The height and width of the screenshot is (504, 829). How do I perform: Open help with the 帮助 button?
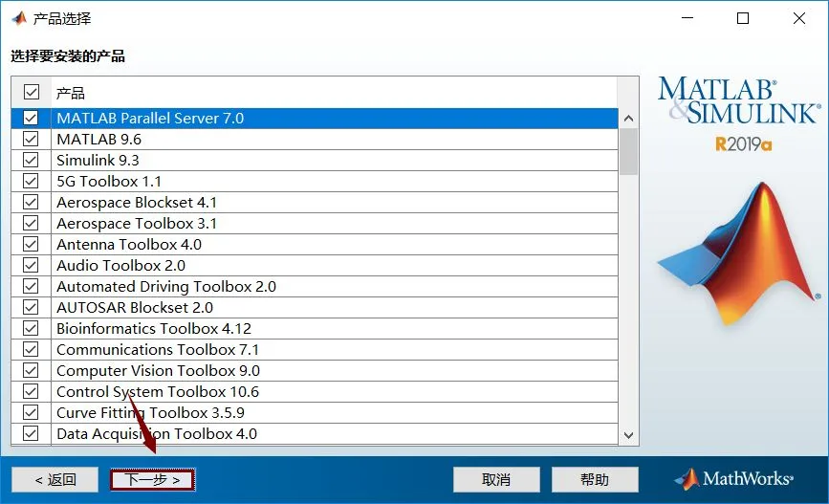[x=595, y=480]
